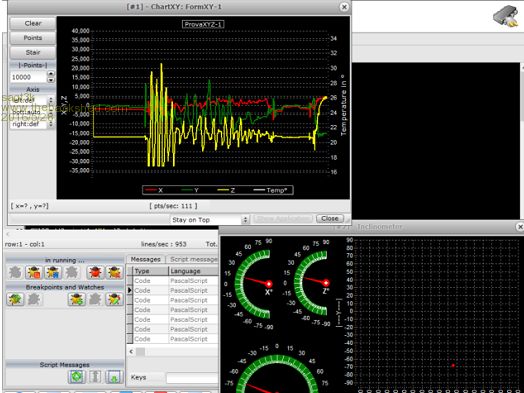Click the grayed-out bug icon between the two yellow bugs

coord(95,299)
